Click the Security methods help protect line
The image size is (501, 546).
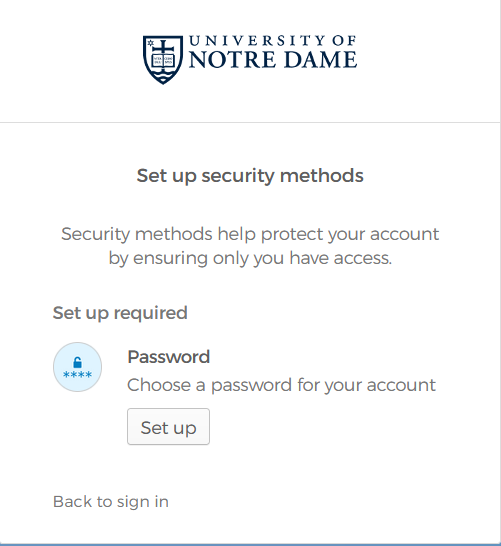(250, 234)
